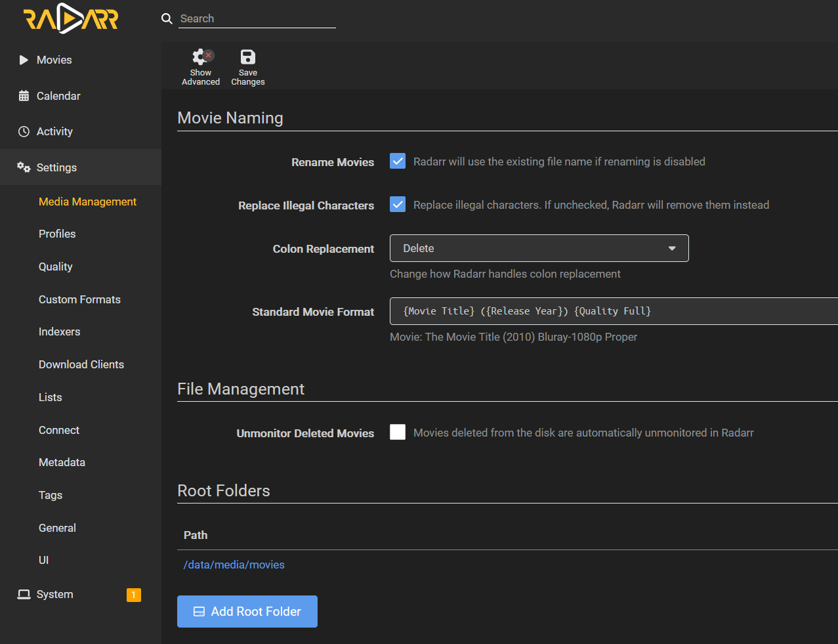Click the search magnifier icon
The height and width of the screenshot is (644, 838).
tap(167, 18)
